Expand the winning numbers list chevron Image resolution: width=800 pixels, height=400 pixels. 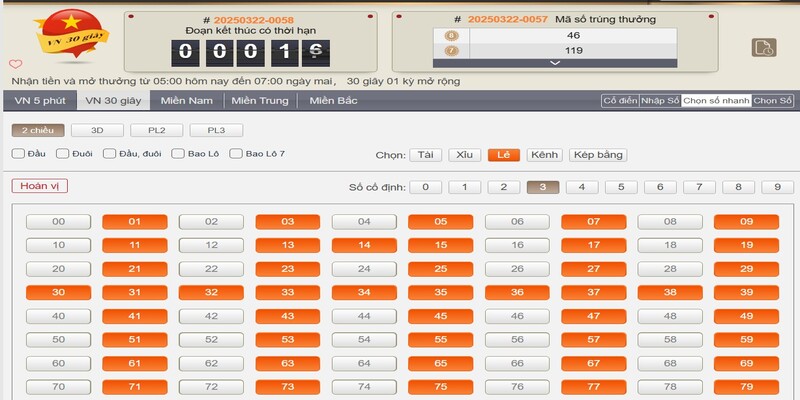pos(555,63)
